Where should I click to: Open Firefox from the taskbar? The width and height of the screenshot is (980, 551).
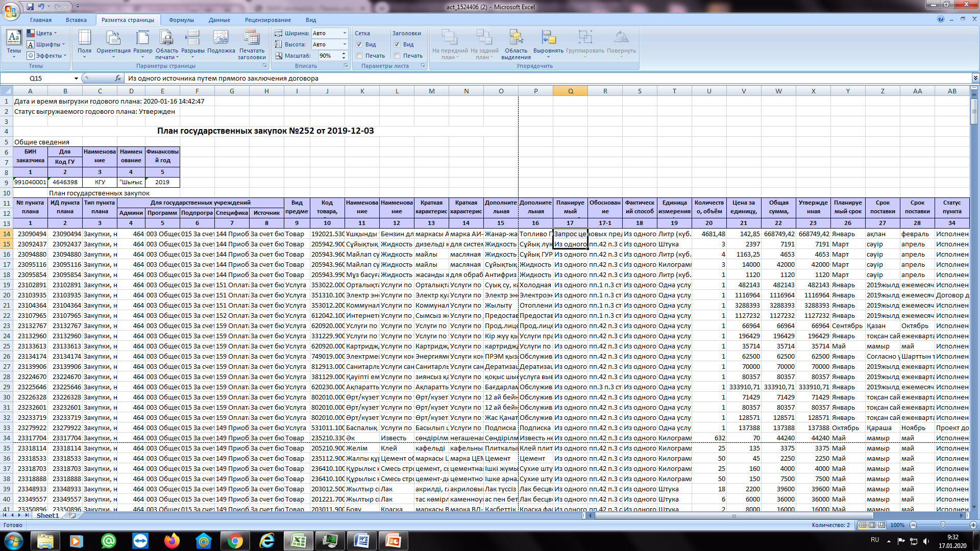(x=172, y=541)
